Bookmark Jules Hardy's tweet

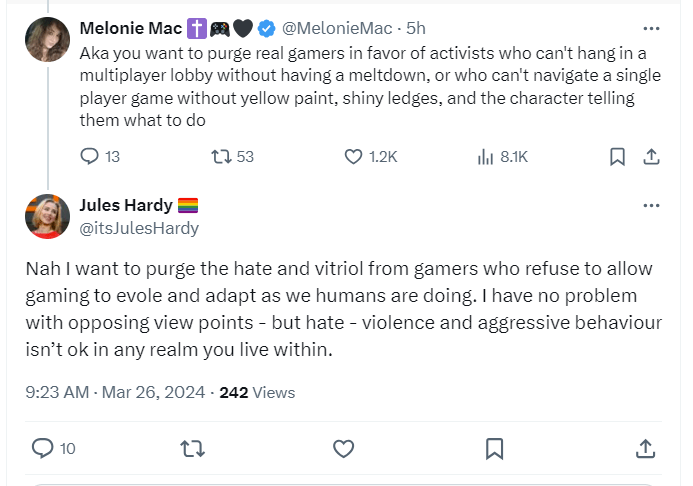coord(494,448)
